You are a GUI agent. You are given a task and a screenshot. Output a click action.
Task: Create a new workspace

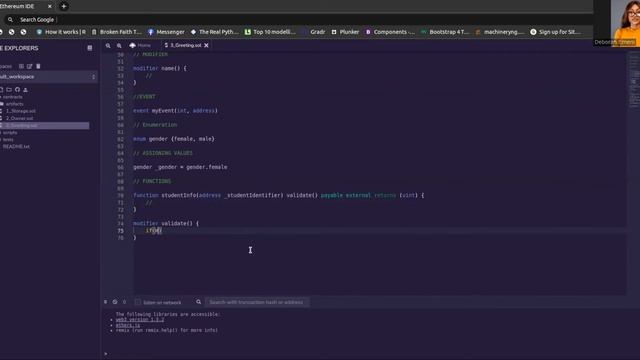click(x=21, y=66)
